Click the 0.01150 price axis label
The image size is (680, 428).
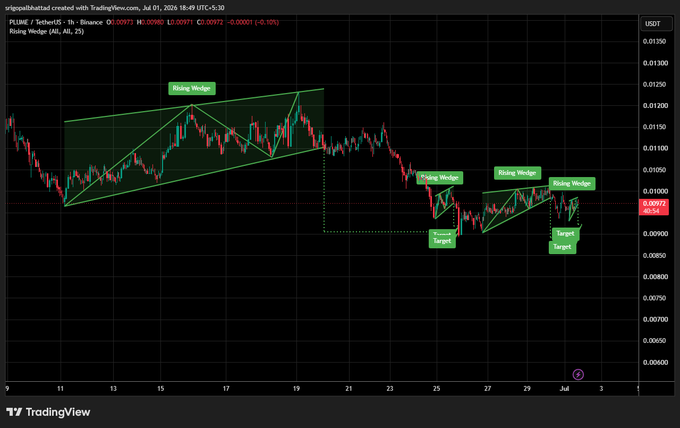(x=654, y=127)
